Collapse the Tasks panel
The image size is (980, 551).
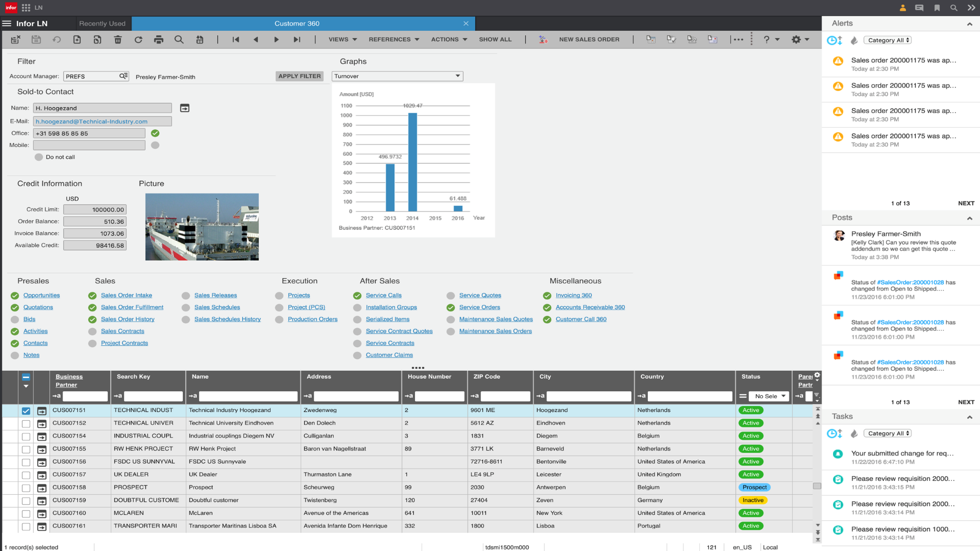tap(969, 417)
